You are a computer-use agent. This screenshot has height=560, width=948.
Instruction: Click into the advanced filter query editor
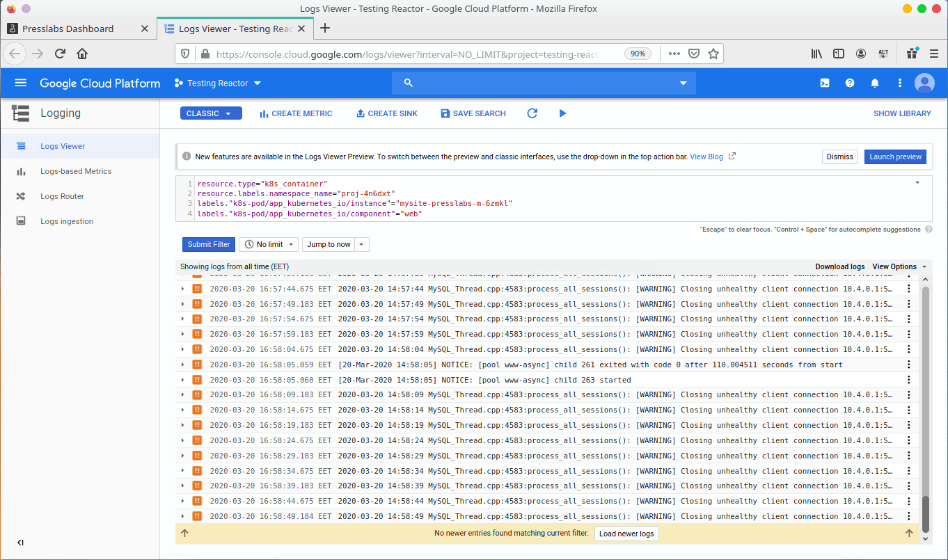click(x=553, y=199)
